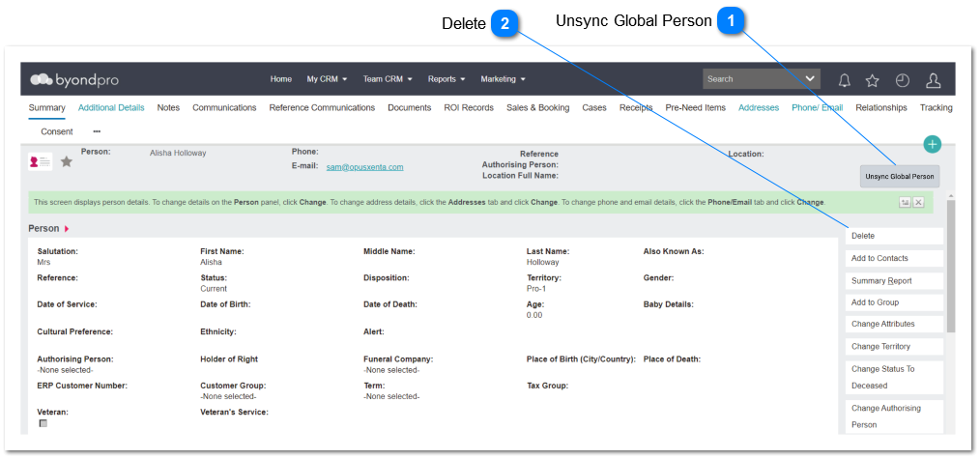Open the Communications tab
Viewport: 980px width, 459px height.
point(224,108)
